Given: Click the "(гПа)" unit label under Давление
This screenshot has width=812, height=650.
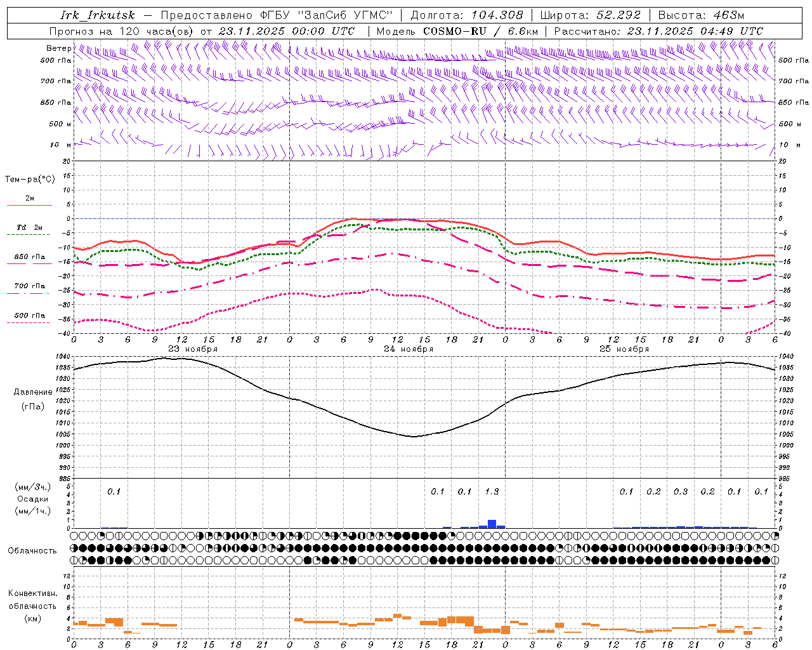Looking at the screenshot, I should click(x=33, y=407).
